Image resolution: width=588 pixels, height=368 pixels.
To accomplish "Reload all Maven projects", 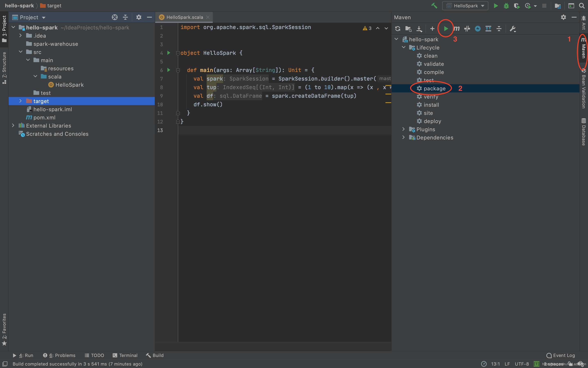I will pyautogui.click(x=398, y=29).
